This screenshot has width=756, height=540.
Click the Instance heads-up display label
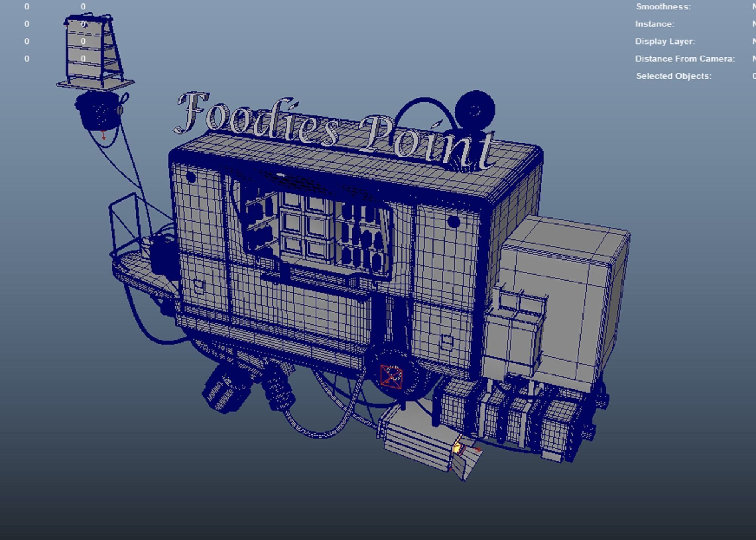(654, 24)
